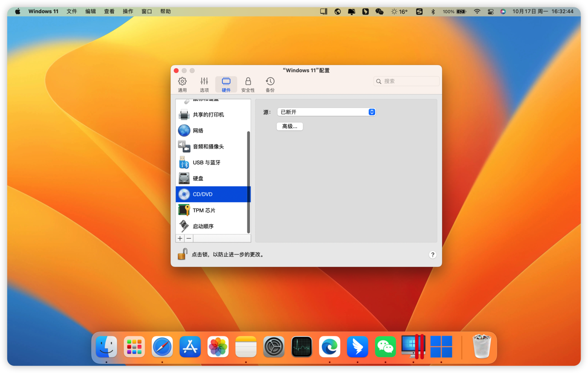This screenshot has width=588, height=373.
Task: Open Microsoft Edge from the Dock
Action: 330,347
